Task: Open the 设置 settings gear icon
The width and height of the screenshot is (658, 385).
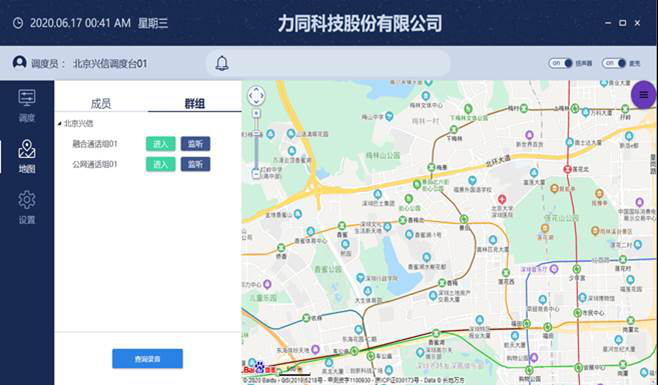Action: (x=27, y=207)
